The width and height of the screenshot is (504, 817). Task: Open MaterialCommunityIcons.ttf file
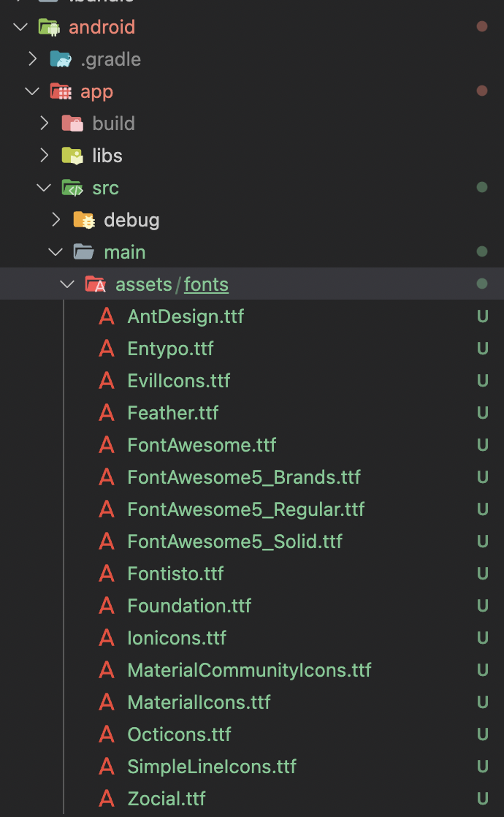click(249, 670)
